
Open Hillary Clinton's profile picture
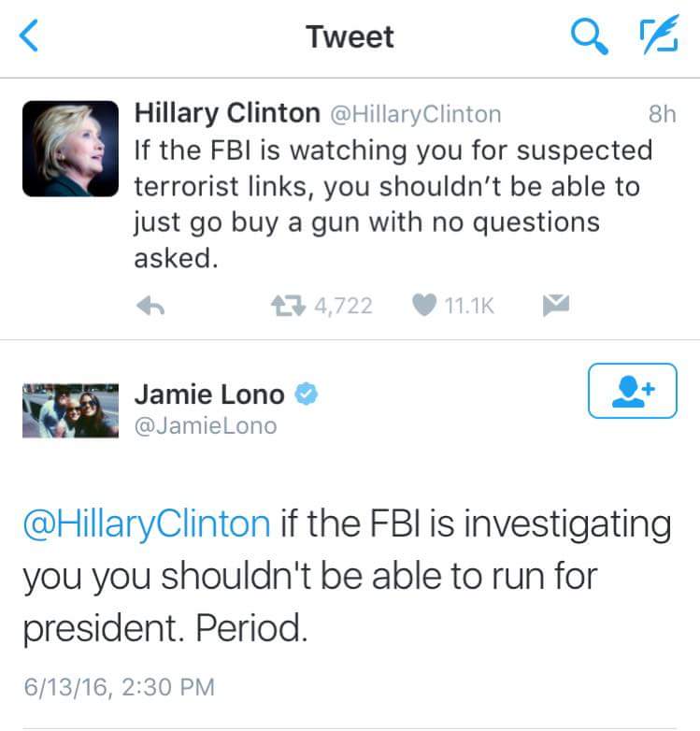70,149
